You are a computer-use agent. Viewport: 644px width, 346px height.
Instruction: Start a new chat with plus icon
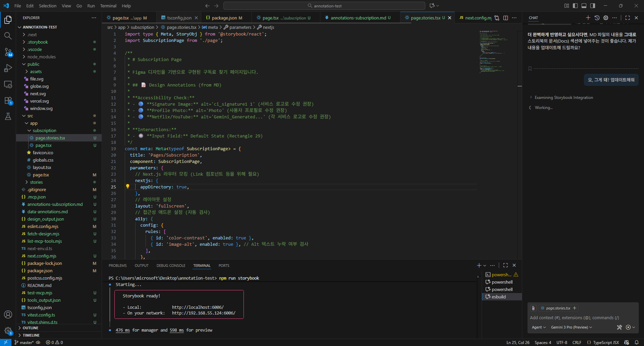(588, 18)
